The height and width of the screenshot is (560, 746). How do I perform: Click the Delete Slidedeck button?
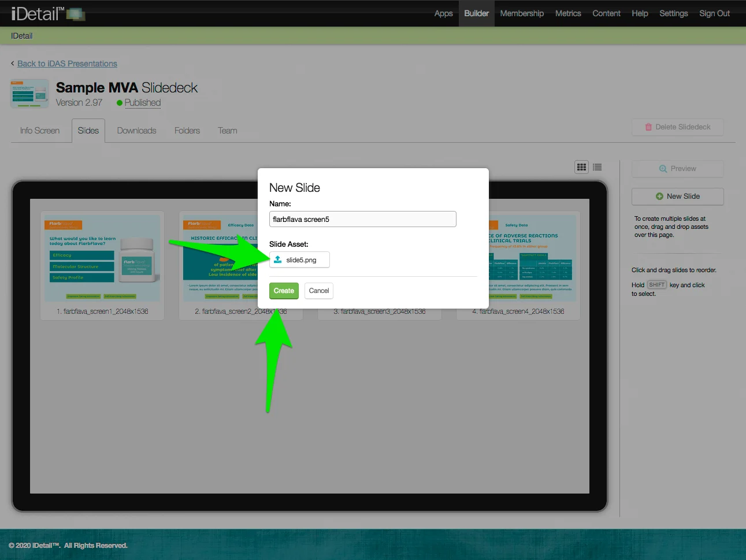678,127
